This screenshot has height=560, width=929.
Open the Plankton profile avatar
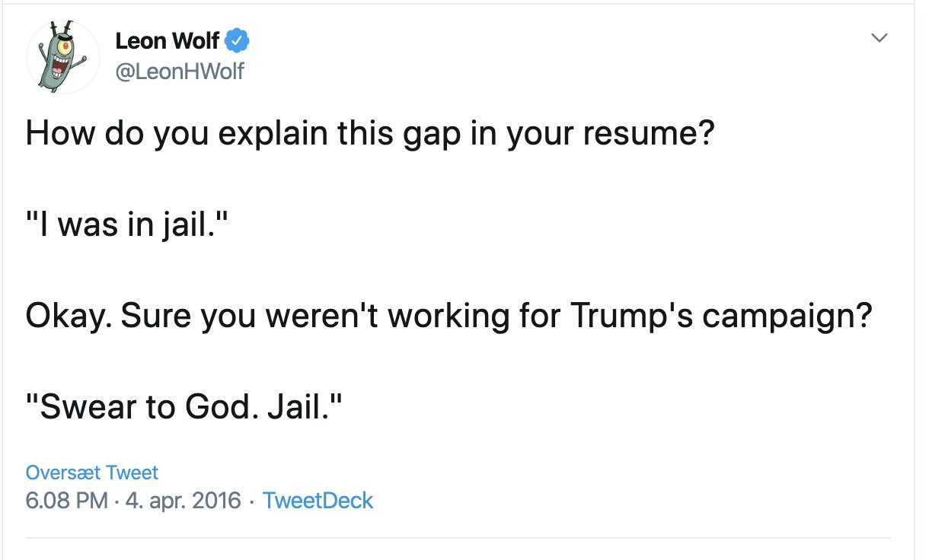(x=63, y=57)
